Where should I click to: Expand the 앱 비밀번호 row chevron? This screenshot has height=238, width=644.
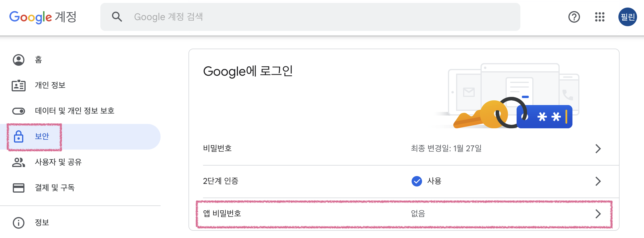[598, 214]
